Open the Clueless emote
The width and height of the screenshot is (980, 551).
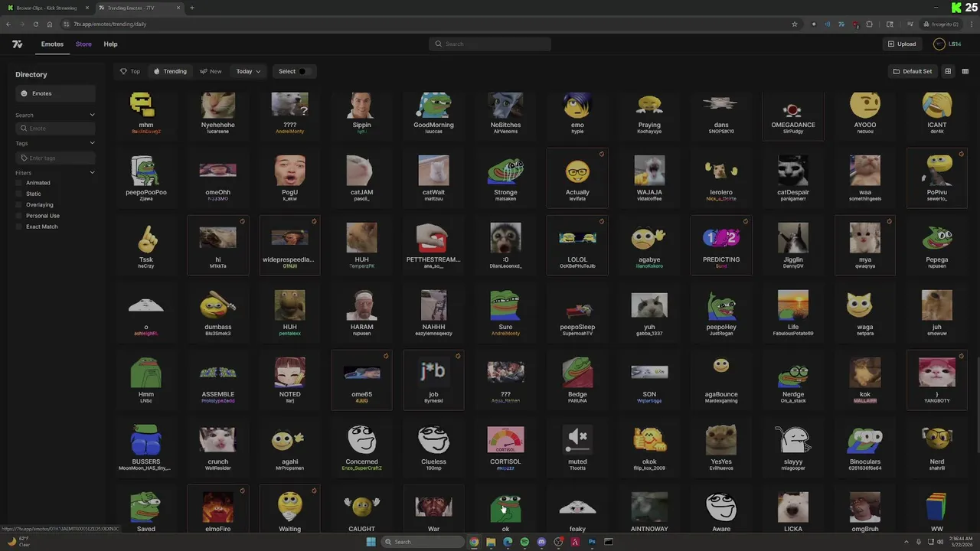433,447
